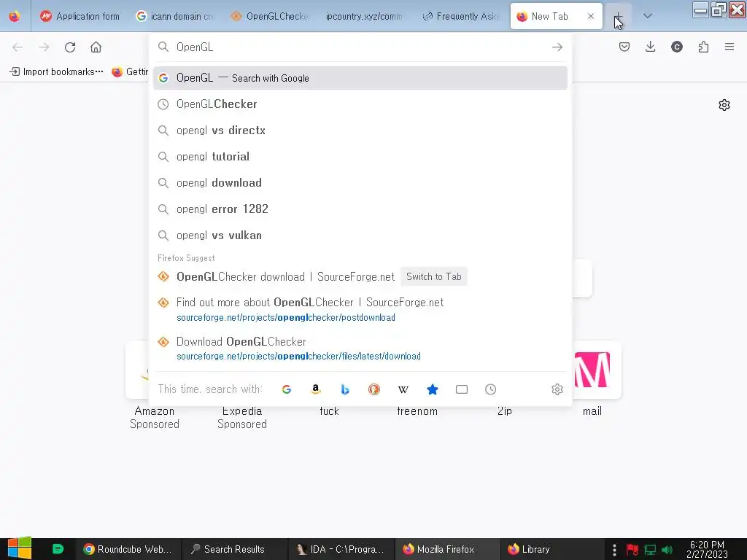Open the Downloads panel

pos(650,47)
